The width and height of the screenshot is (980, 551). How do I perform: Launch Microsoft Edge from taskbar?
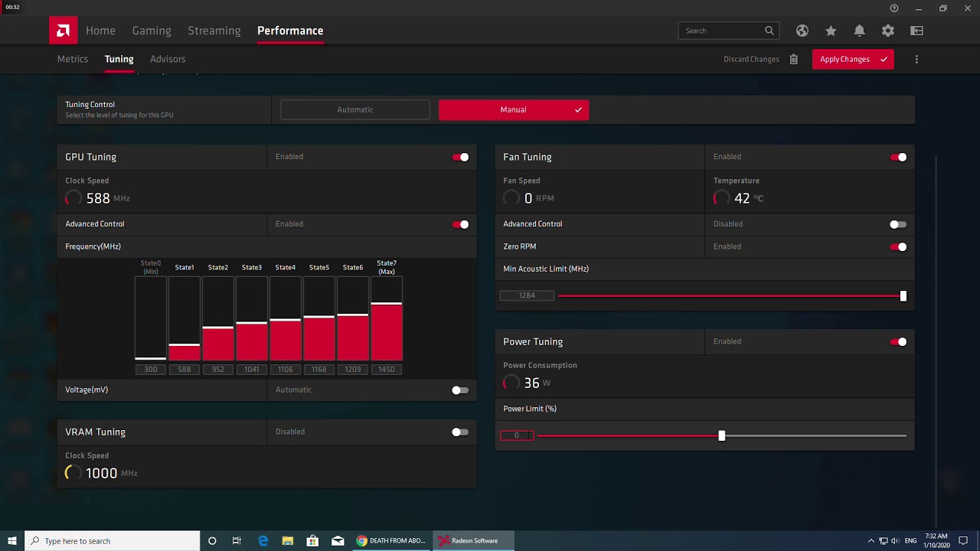pos(263,541)
